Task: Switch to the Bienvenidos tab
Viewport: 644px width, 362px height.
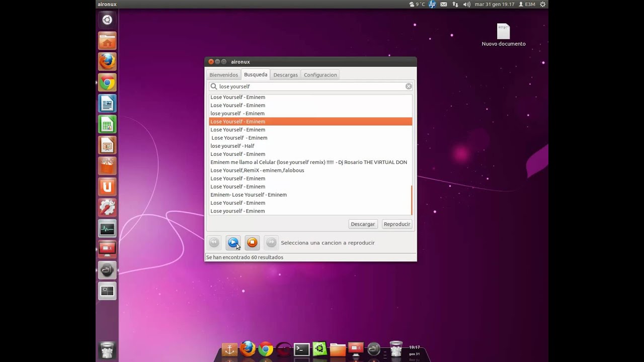Action: click(x=224, y=75)
